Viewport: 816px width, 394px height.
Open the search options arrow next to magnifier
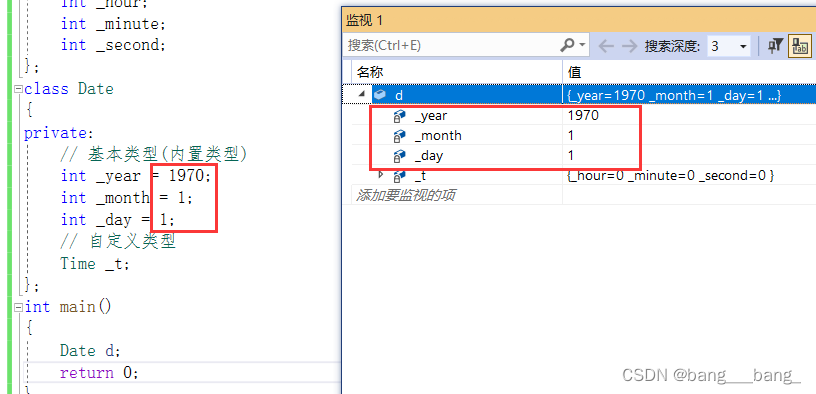582,45
